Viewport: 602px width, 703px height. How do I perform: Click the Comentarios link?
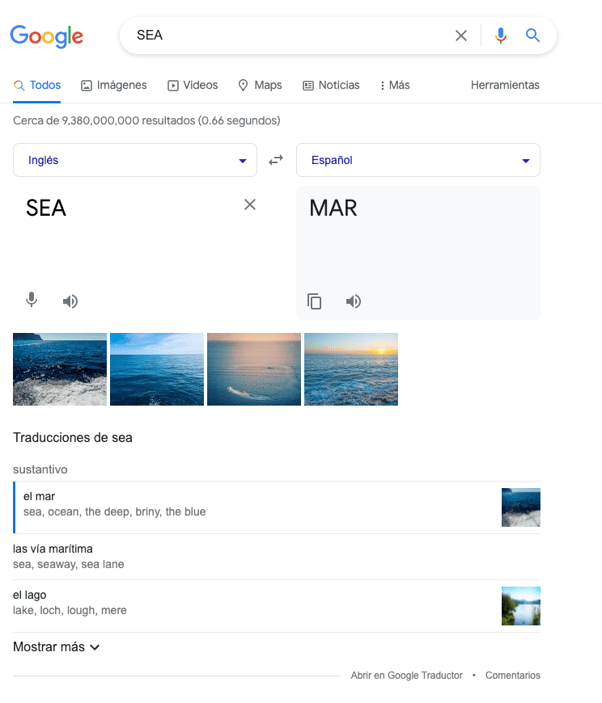coord(512,676)
